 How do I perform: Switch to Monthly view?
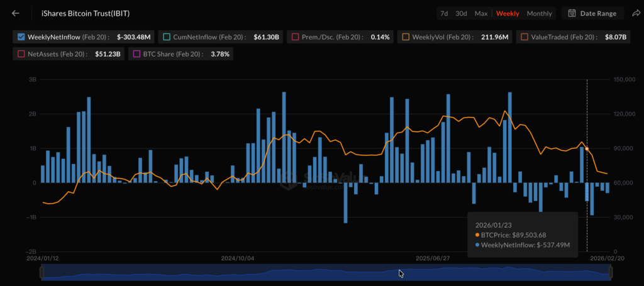point(539,13)
